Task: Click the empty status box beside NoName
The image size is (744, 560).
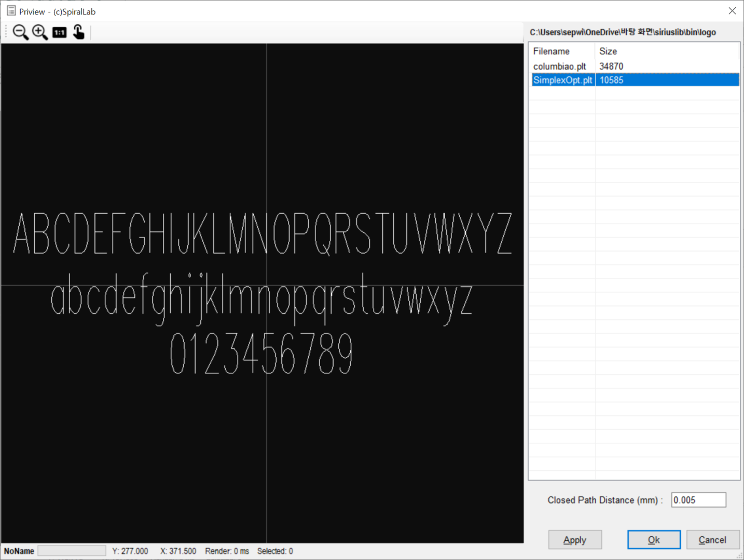Action: point(72,551)
